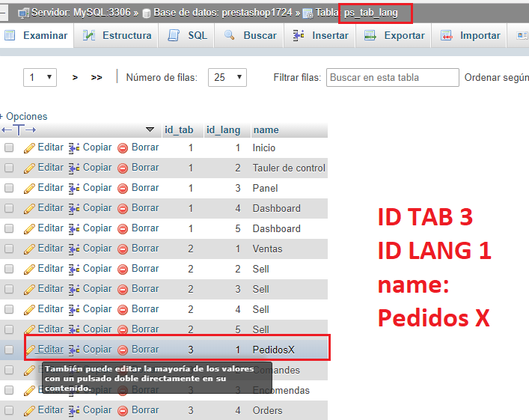The width and height of the screenshot is (529, 420).
Task: Sort by the id_lang column header
Action: pyautogui.click(x=223, y=130)
